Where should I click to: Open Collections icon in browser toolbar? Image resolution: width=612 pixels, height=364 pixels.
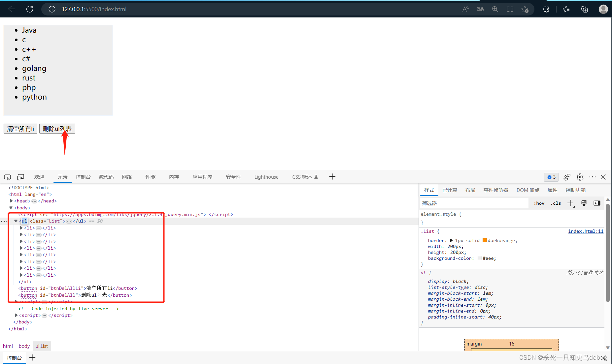coord(584,9)
